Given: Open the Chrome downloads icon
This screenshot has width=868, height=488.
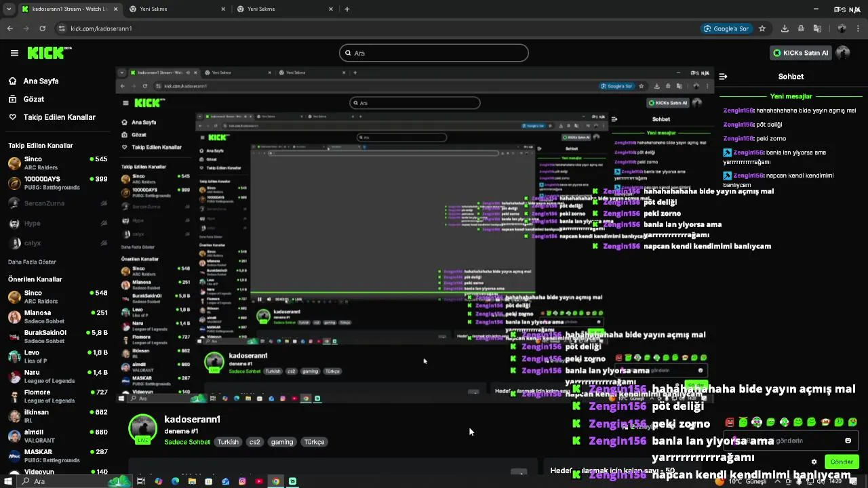Looking at the screenshot, I should click(x=785, y=28).
